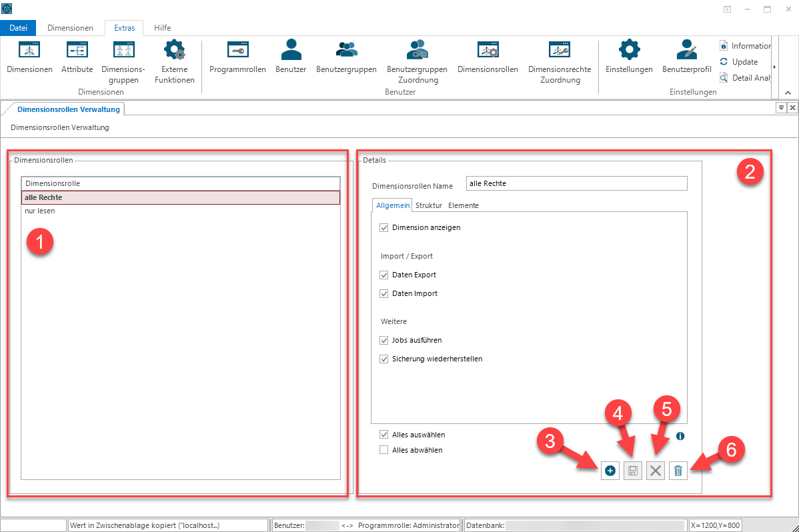799x532 pixels.
Task: Open the Datei menu
Action: click(x=19, y=28)
